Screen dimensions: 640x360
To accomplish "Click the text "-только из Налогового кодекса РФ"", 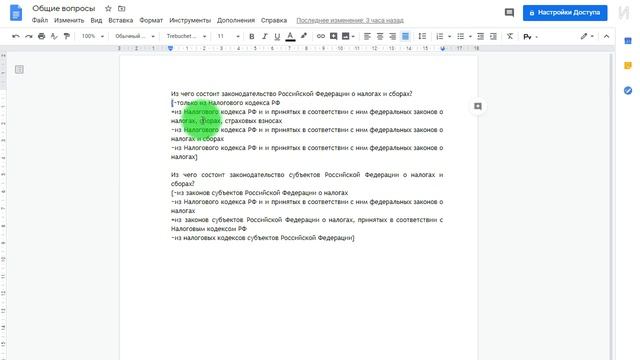I will pyautogui.click(x=227, y=103).
